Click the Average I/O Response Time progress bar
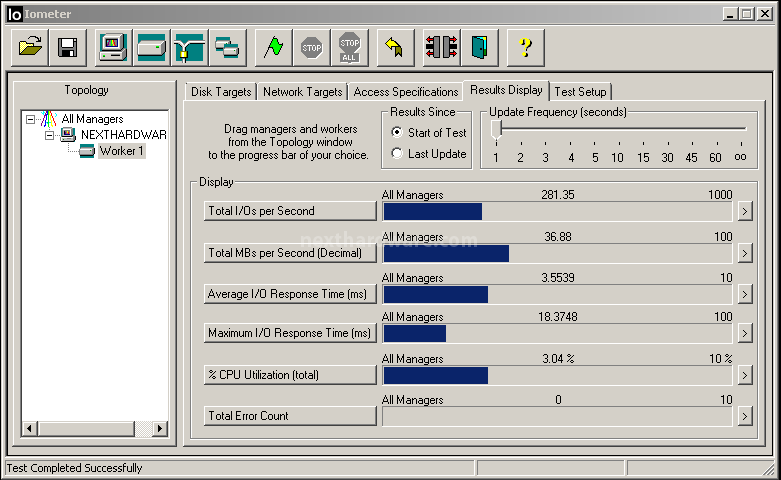Screen dimensions: 781x480 [557, 295]
